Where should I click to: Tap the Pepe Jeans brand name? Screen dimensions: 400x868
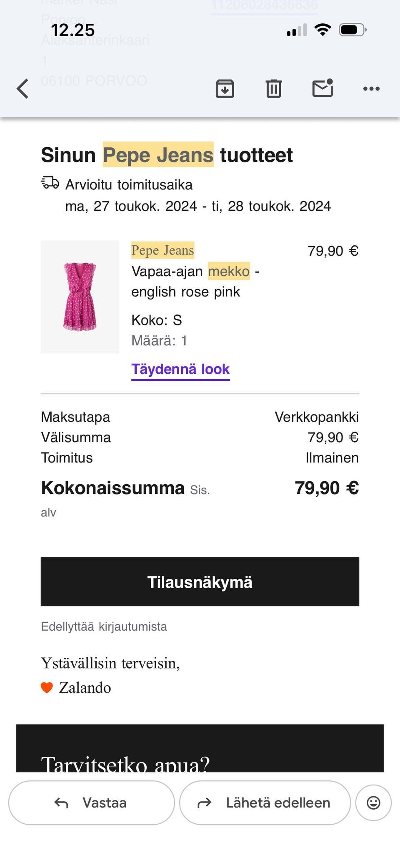click(x=162, y=250)
